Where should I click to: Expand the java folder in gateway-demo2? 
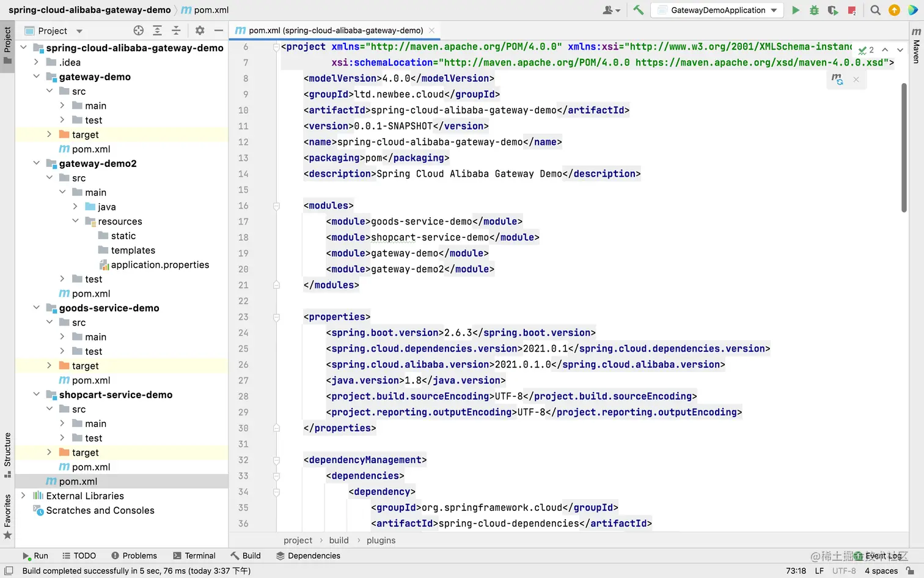(75, 207)
